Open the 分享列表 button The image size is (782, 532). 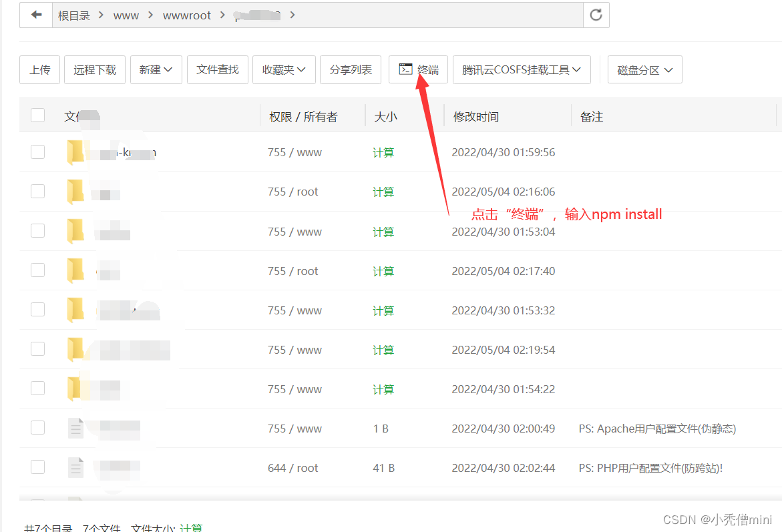click(x=351, y=70)
